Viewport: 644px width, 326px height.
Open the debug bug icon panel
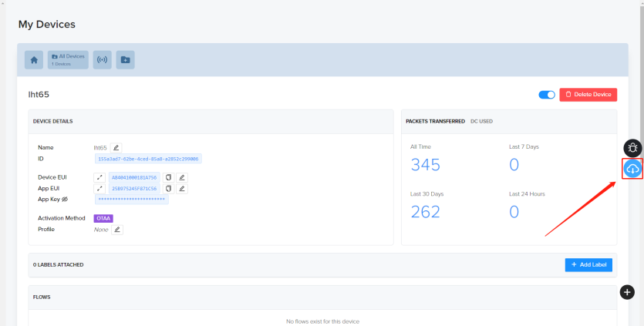[x=632, y=148]
